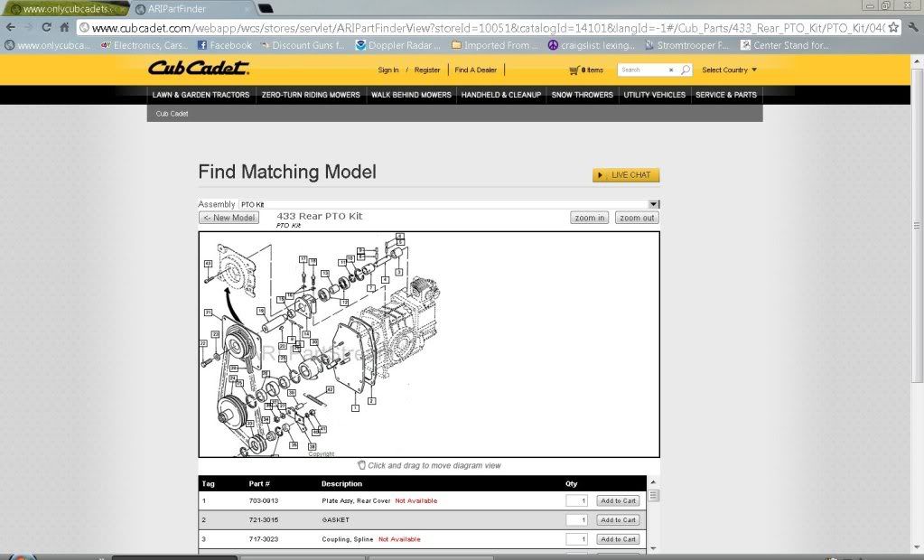The width and height of the screenshot is (924, 560).
Task: Switch to the www.onlycubcadets tab
Action: coord(65,9)
